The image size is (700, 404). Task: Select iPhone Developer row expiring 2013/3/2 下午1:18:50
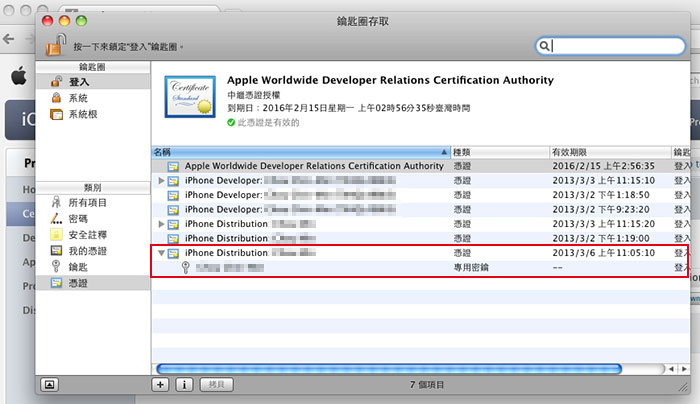421,195
